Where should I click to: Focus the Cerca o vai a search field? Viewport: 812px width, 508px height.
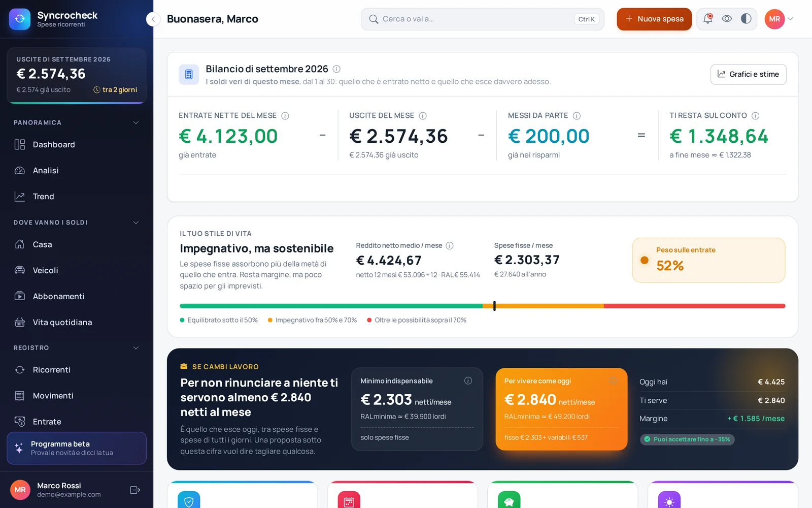(482, 19)
